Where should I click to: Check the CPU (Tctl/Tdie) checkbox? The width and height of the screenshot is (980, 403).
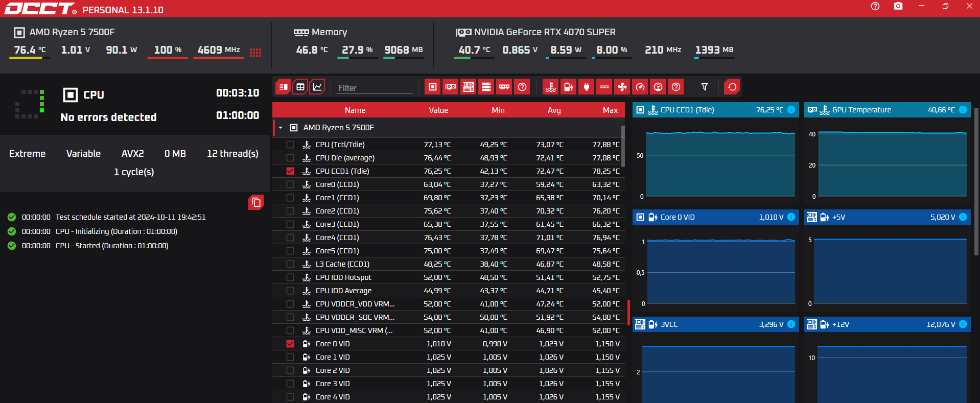[x=290, y=145]
